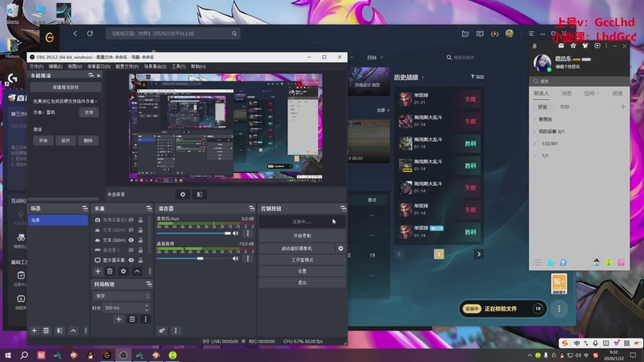Open the QQ mail icon
This screenshot has width=644, height=362.
[561, 46]
